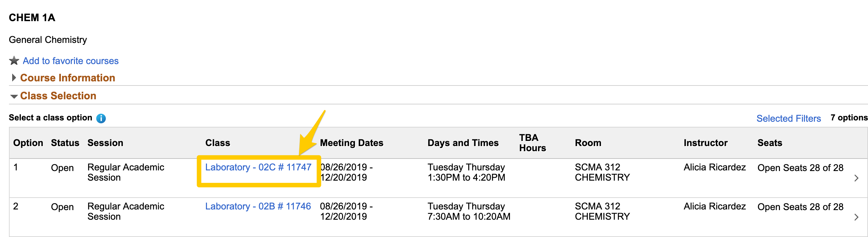Screen dimensions: 868x237
Task: Click the chevron arrow for option 2
Action: [x=856, y=217]
